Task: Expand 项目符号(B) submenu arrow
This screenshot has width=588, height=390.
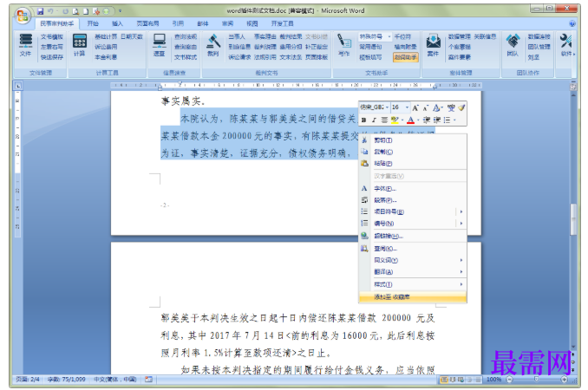Action: pyautogui.click(x=461, y=211)
